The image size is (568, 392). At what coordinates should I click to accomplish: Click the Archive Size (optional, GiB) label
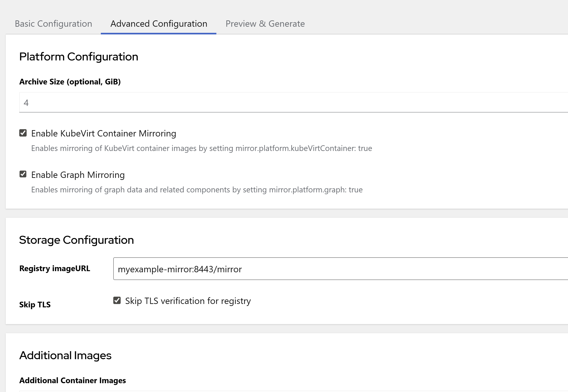point(70,82)
